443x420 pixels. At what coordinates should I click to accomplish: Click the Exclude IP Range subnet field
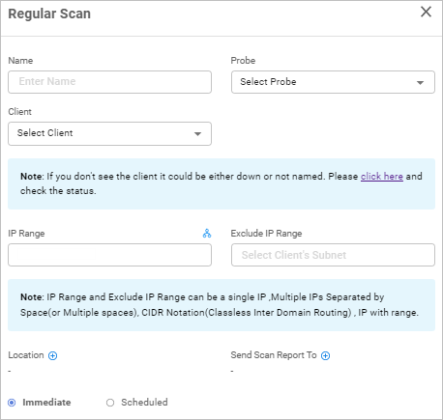point(333,255)
